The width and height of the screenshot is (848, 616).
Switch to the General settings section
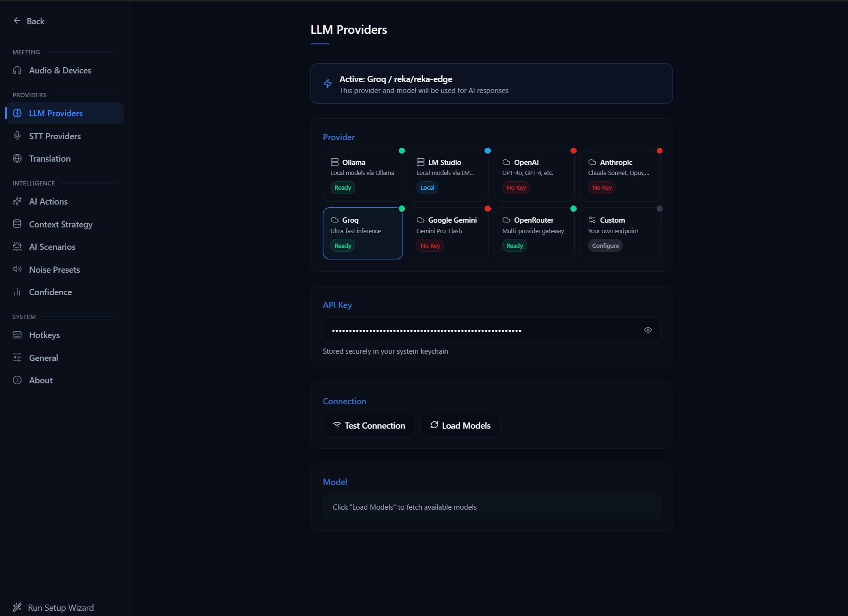43,358
